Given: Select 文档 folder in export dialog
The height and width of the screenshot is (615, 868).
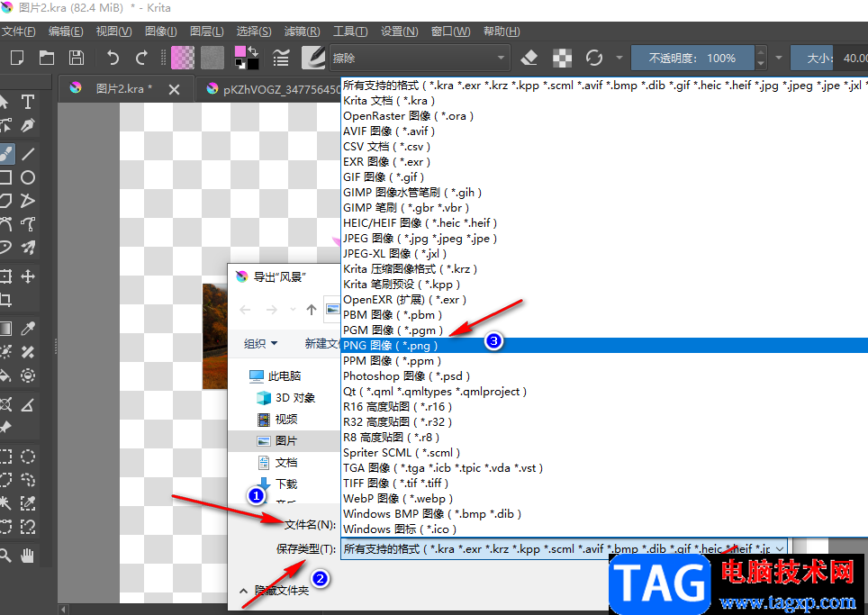Looking at the screenshot, I should (278, 463).
